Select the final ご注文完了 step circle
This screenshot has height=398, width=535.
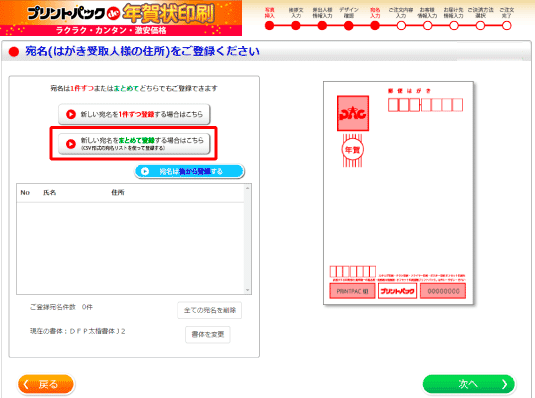(507, 26)
